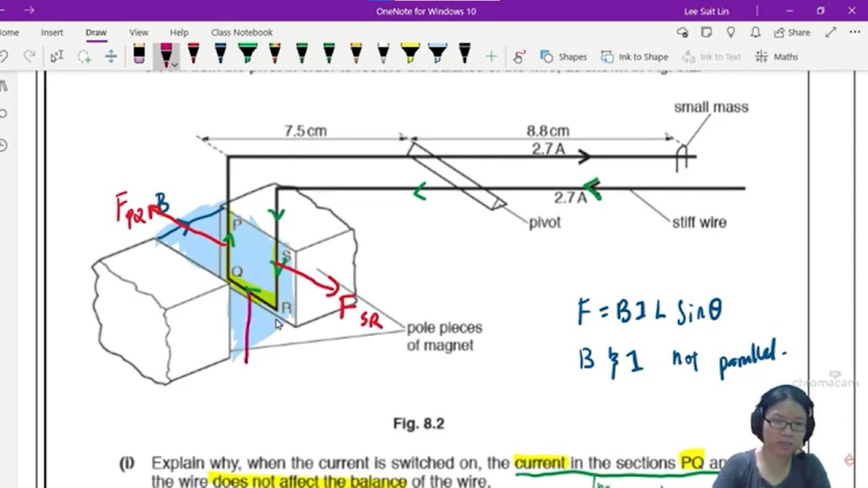The height and width of the screenshot is (488, 868).
Task: Click Ink to Shape
Action: tap(634, 57)
